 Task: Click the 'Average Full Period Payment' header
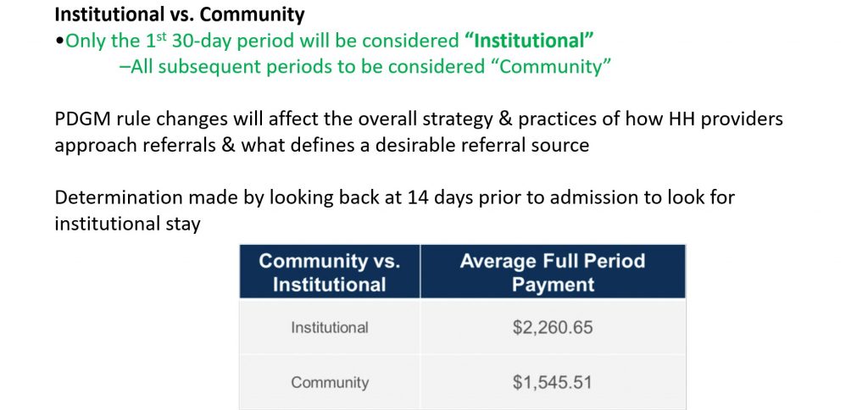[x=553, y=272]
